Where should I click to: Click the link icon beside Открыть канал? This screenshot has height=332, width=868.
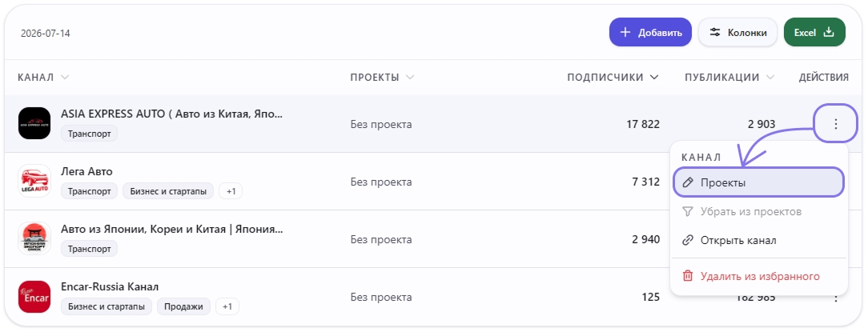[x=688, y=240]
